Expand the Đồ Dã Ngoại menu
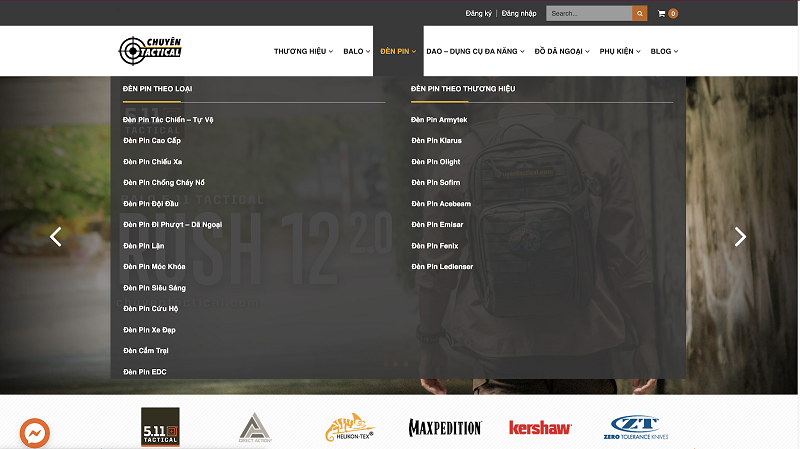Image resolution: width=800 pixels, height=449 pixels. pos(562,51)
